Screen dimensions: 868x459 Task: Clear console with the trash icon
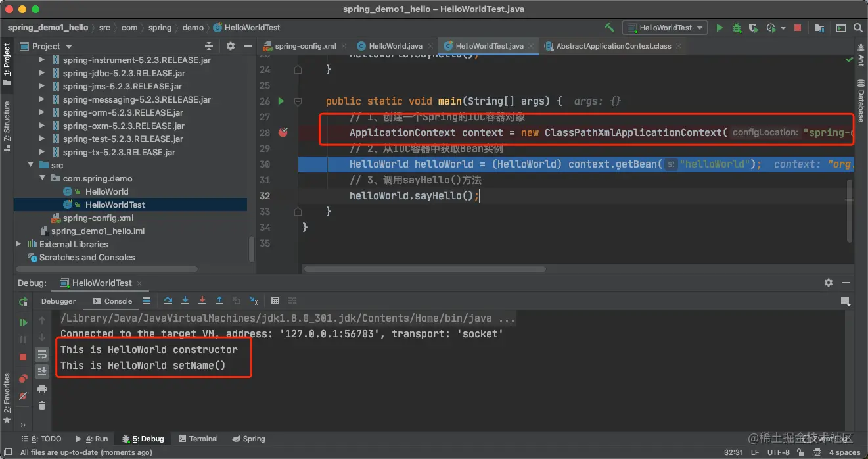coord(42,406)
